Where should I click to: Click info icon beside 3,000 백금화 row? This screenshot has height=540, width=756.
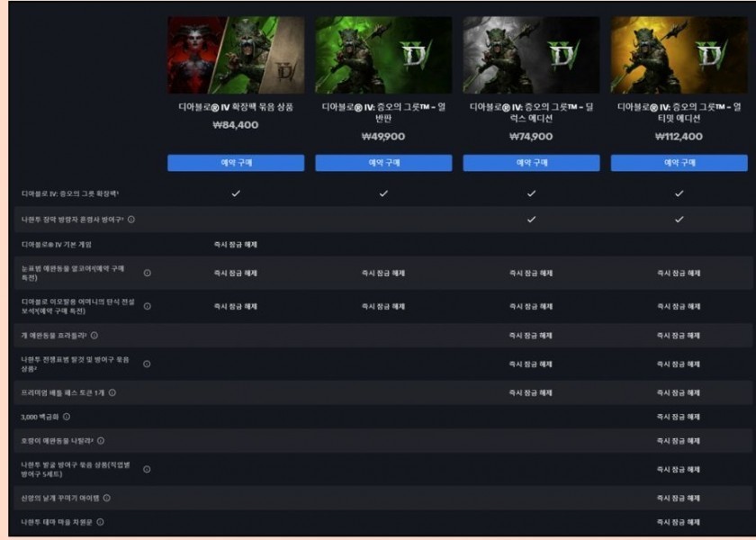[x=67, y=417]
